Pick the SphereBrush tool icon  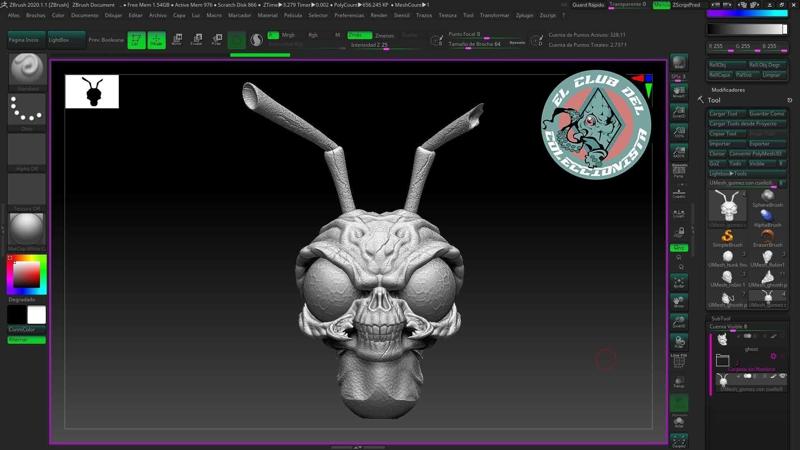coord(767,196)
